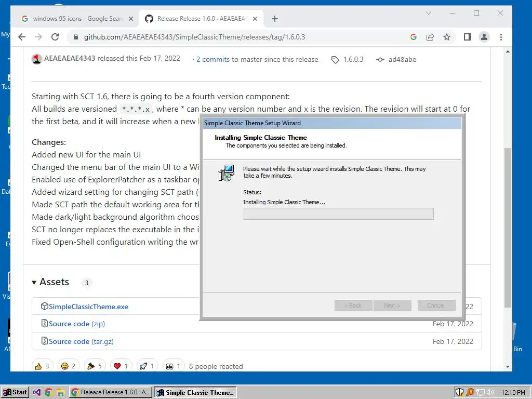The width and height of the screenshot is (532, 399).
Task: Open the volume speaker tray icon
Action: point(490,393)
